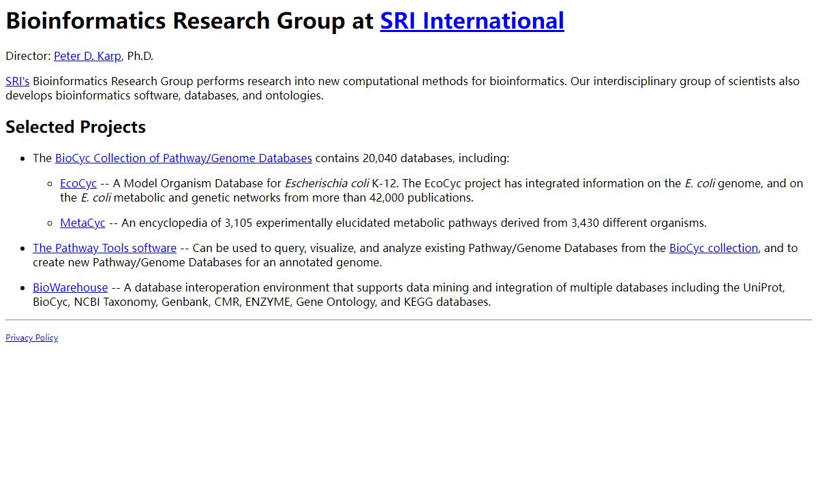Follow the SRI's link in the intro paragraph

tap(17, 81)
